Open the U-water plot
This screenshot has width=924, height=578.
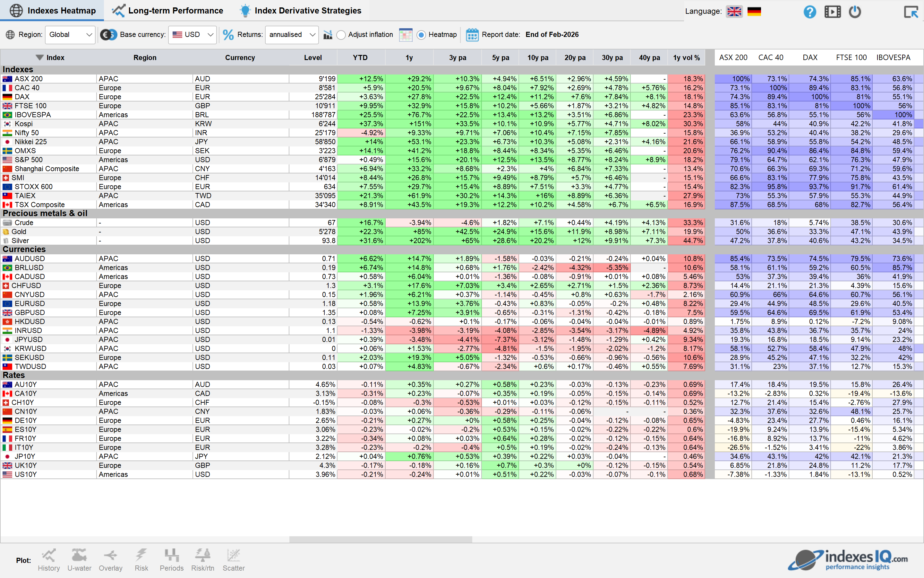(80, 560)
